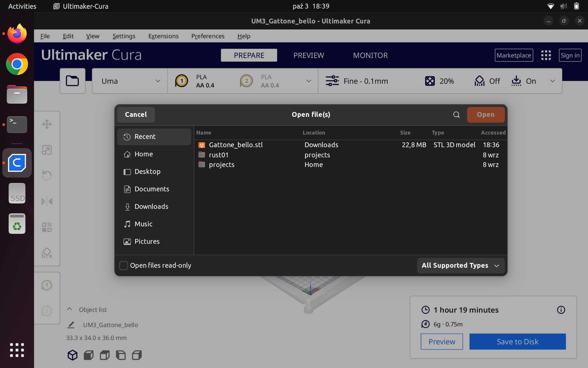Click the Open button in dialog
The height and width of the screenshot is (368, 588).
pos(486,115)
